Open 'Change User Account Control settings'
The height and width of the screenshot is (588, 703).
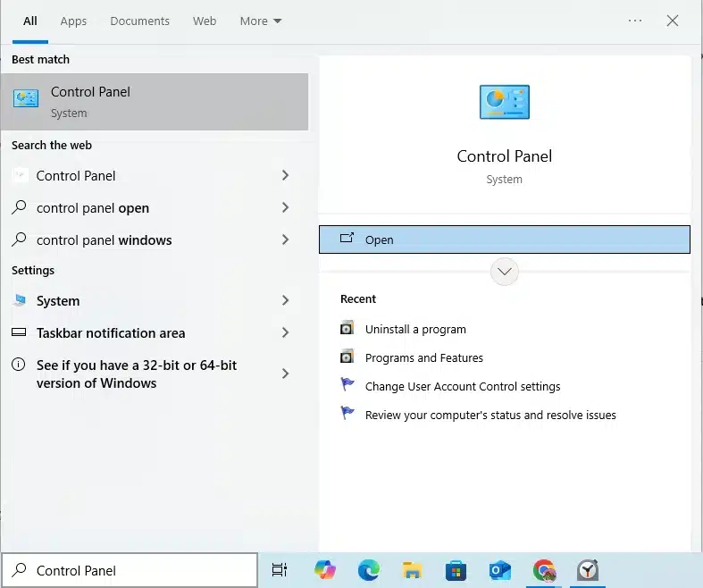click(462, 387)
